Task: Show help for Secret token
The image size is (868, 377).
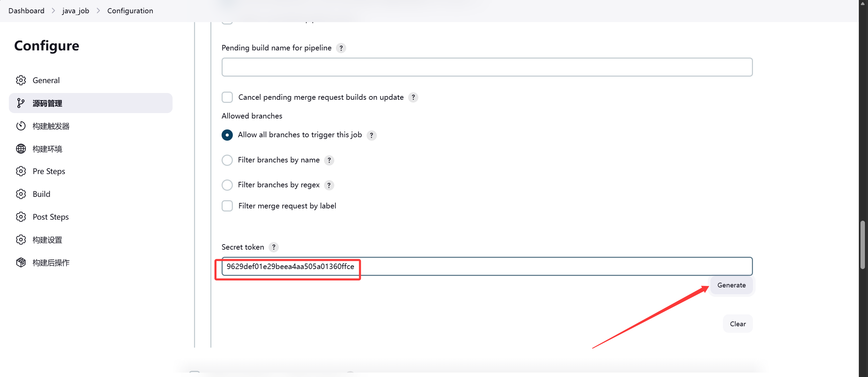Action: tap(274, 247)
